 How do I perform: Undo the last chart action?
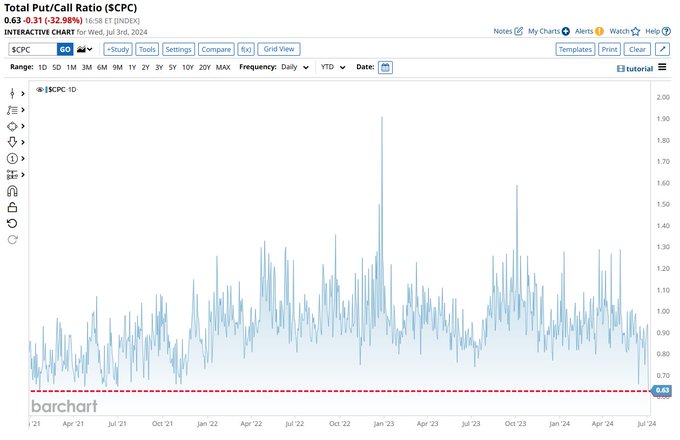coord(12,224)
